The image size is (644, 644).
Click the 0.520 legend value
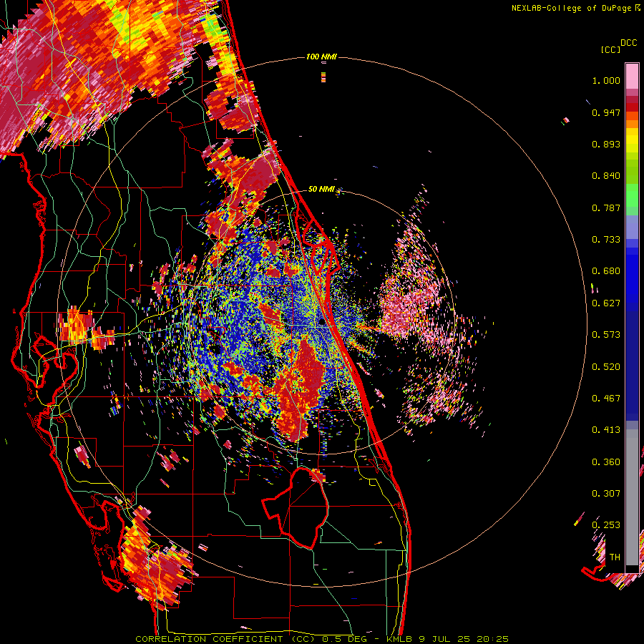(x=606, y=367)
